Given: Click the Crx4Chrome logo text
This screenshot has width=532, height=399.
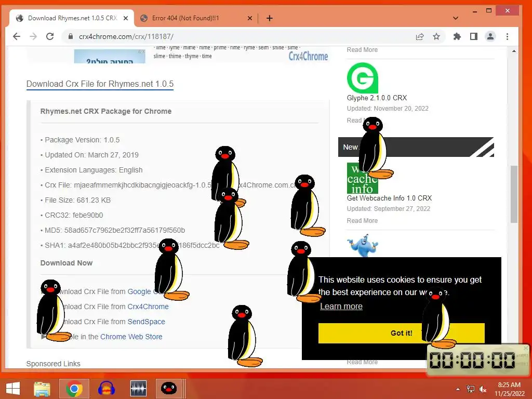Looking at the screenshot, I should coord(308,56).
